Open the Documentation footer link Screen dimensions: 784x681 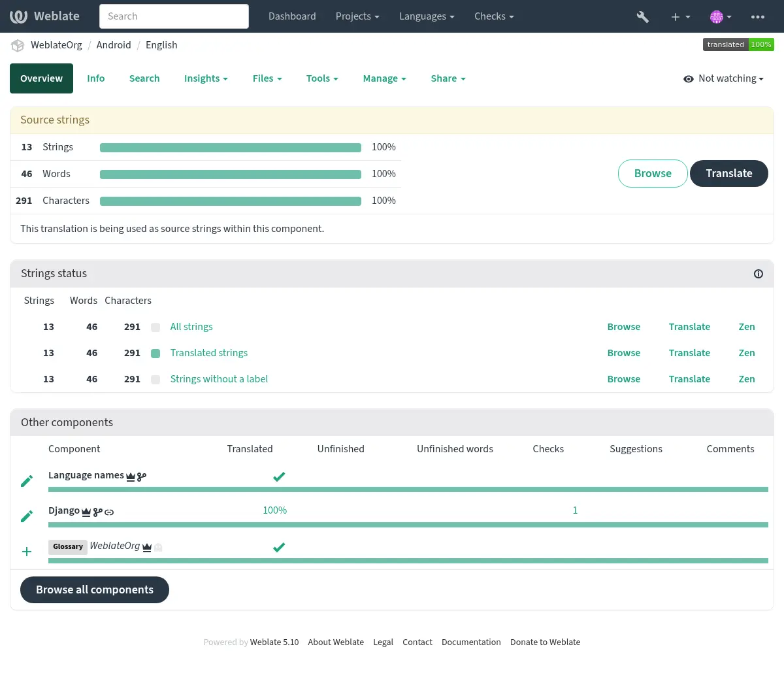tap(471, 642)
